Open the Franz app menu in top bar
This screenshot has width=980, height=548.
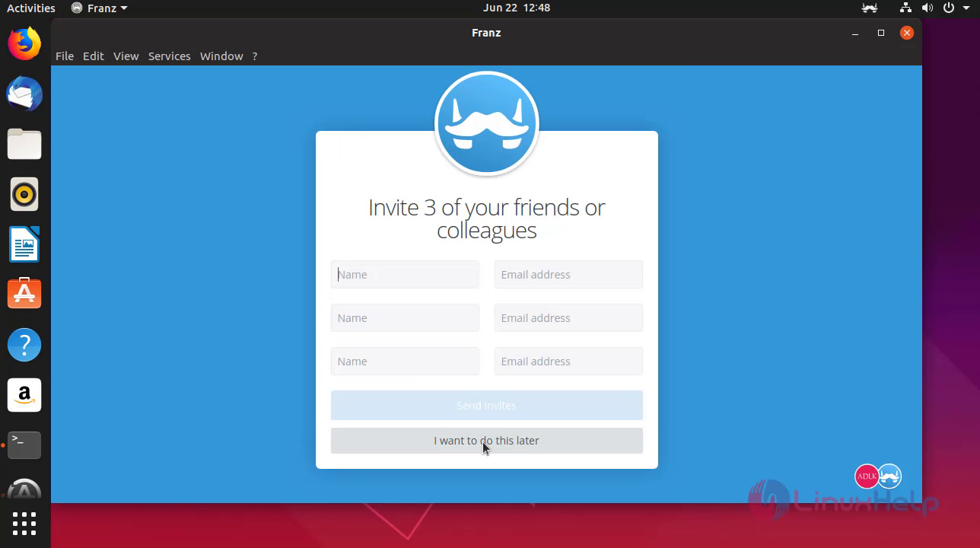click(99, 8)
